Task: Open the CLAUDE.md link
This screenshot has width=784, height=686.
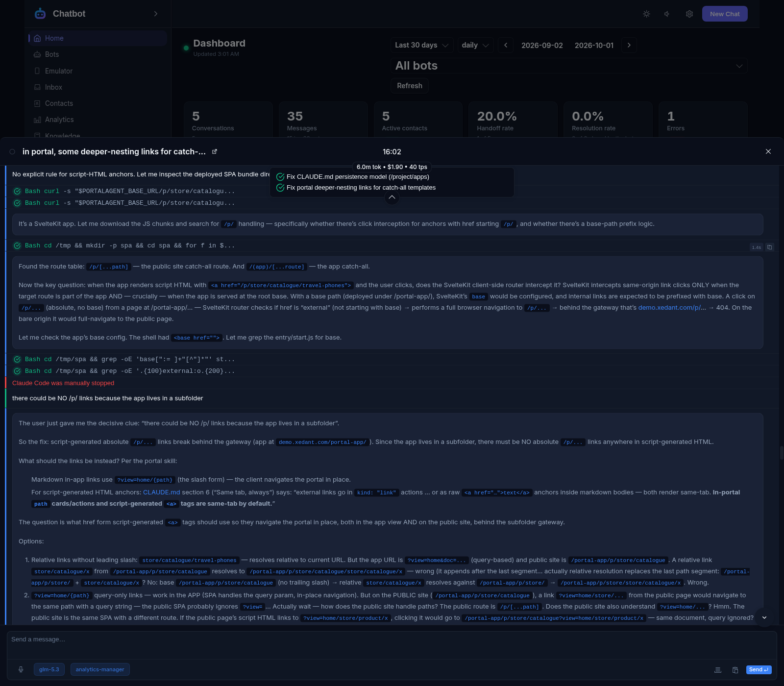Action: pos(162,492)
